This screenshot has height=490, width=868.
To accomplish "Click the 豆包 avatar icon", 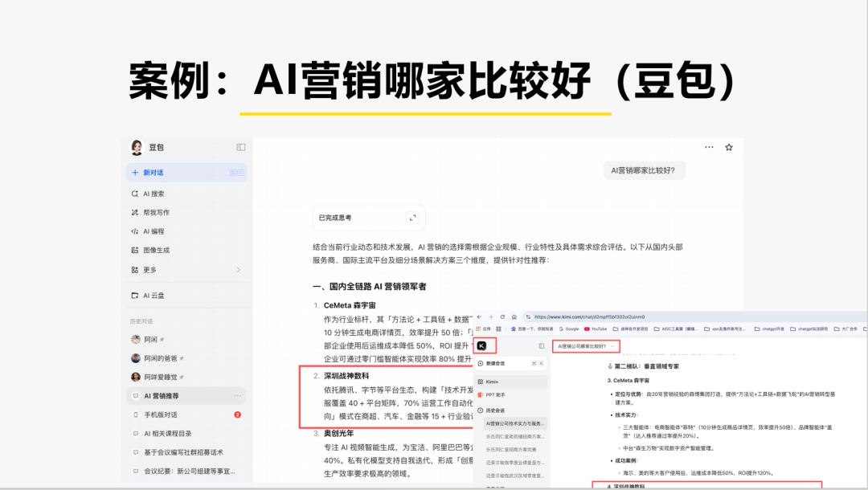I will (x=137, y=147).
